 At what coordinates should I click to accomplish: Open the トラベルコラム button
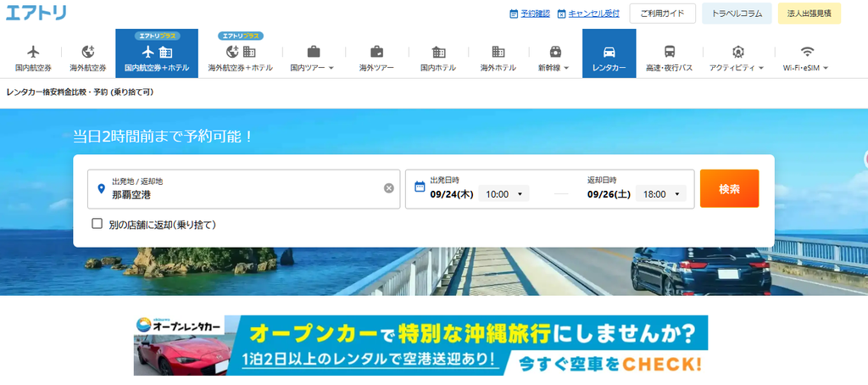pos(737,14)
